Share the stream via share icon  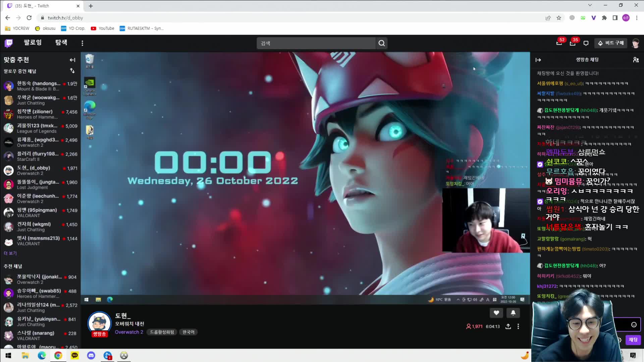[x=508, y=326]
